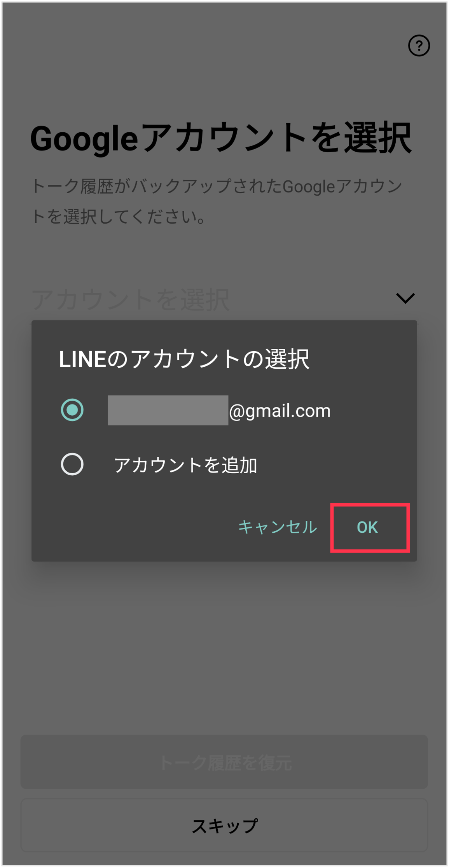Tap the Googleアカウントを選択 heading
Screen dimensions: 449x868
(x=221, y=138)
